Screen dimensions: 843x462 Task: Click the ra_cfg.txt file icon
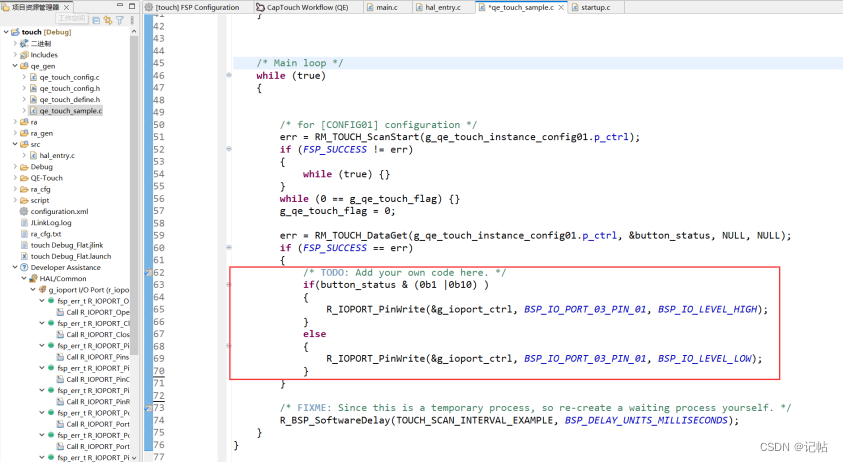pos(24,234)
